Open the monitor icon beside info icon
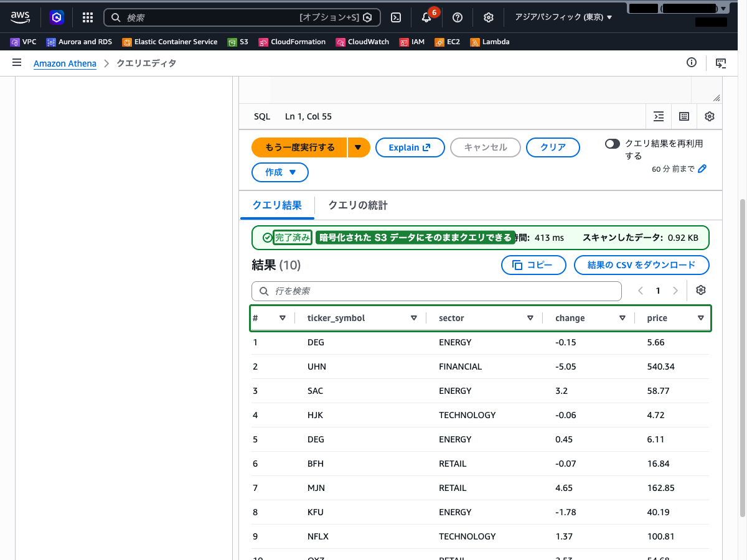The width and height of the screenshot is (747, 560). pyautogui.click(x=721, y=63)
